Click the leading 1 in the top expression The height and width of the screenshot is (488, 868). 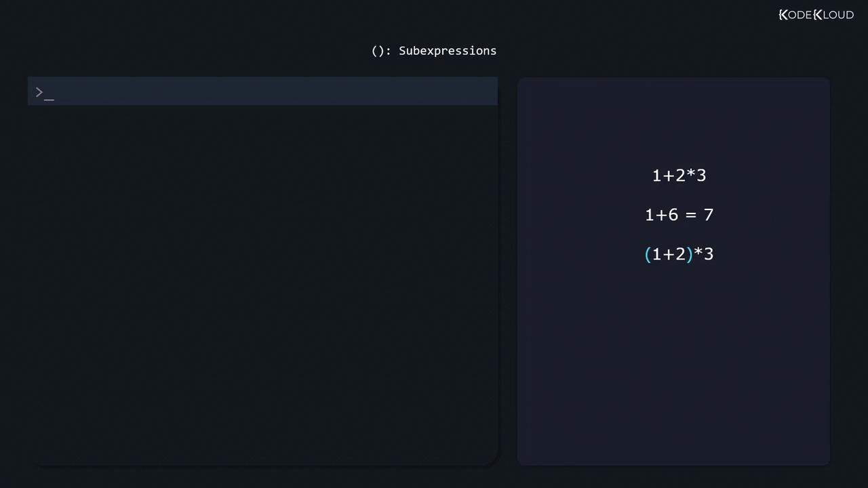click(656, 176)
